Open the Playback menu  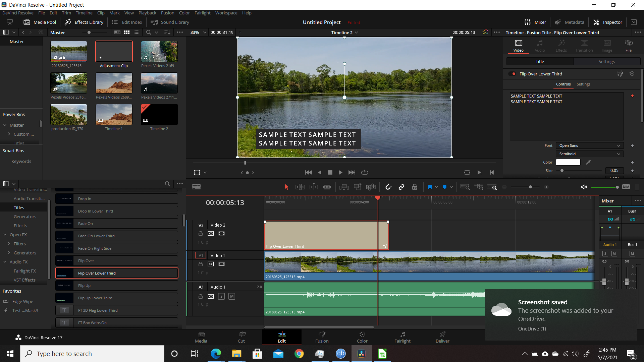(x=147, y=13)
